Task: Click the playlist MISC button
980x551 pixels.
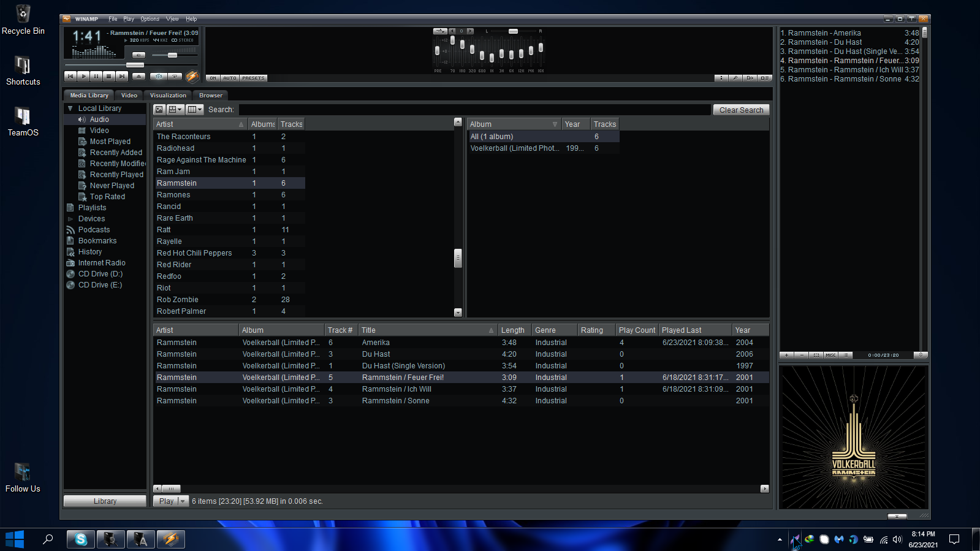Action: pos(830,355)
